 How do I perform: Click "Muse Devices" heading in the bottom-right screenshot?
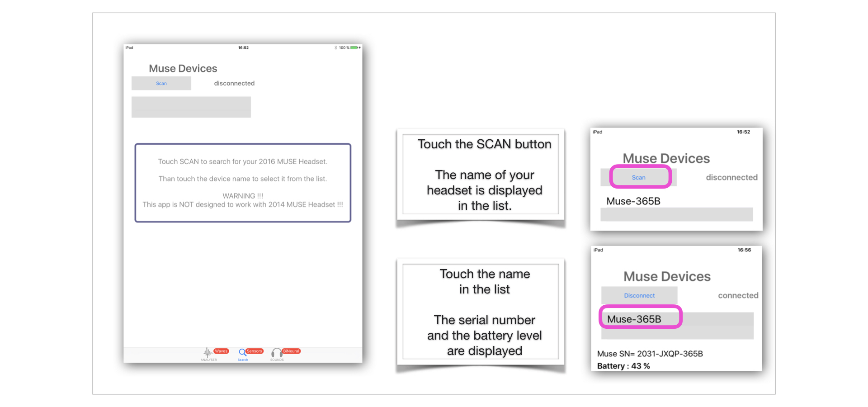667,276
